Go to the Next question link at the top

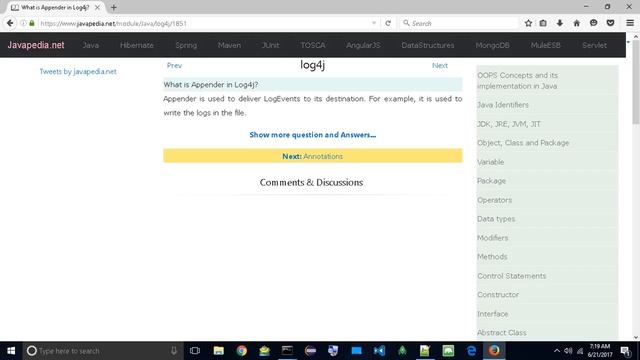440,65
